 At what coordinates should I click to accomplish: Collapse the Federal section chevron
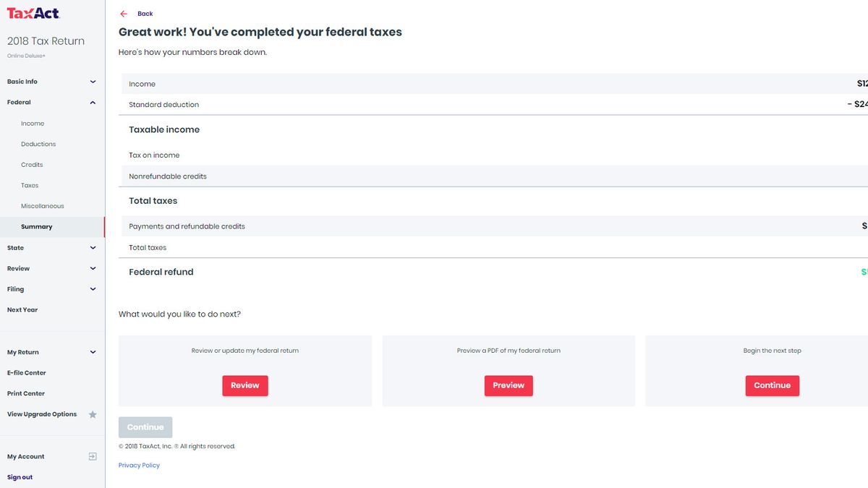[93, 103]
